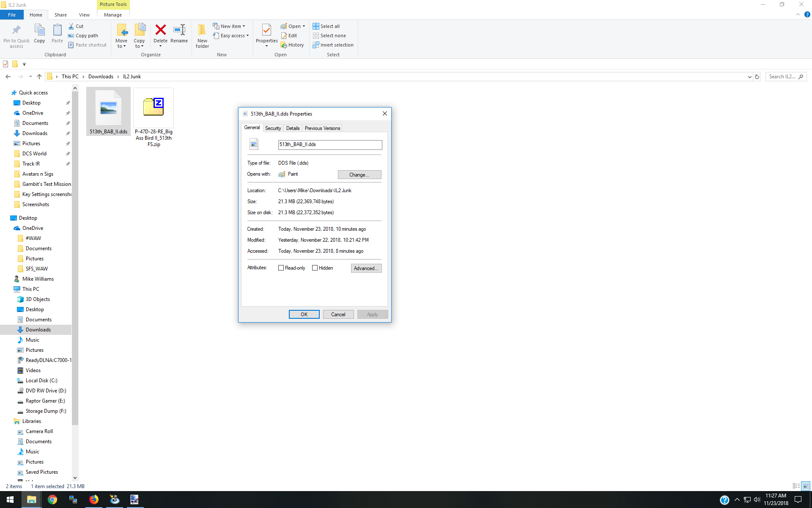The width and height of the screenshot is (812, 508).
Task: Open History in the Open group
Action: click(x=292, y=45)
